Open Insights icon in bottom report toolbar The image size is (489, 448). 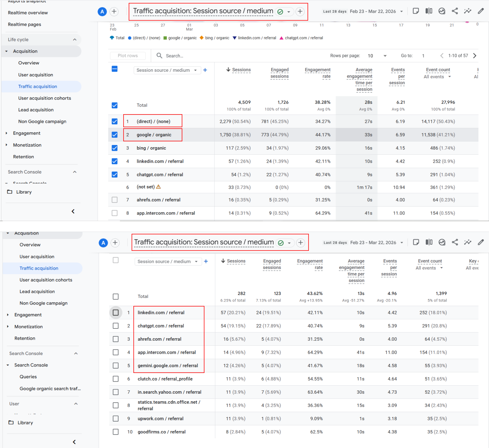pyautogui.click(x=442, y=242)
